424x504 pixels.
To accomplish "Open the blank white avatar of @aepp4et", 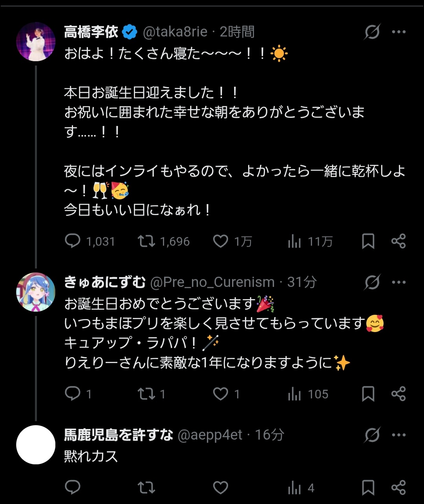I will pyautogui.click(x=36, y=445).
